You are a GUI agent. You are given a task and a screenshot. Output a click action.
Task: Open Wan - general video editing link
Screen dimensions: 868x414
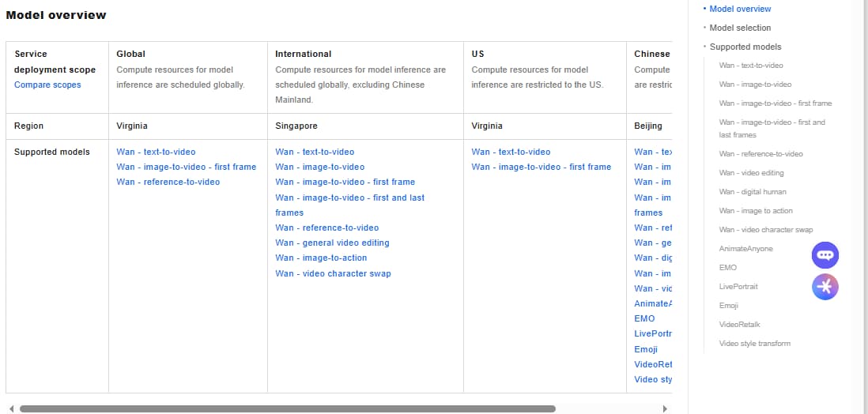(x=332, y=243)
